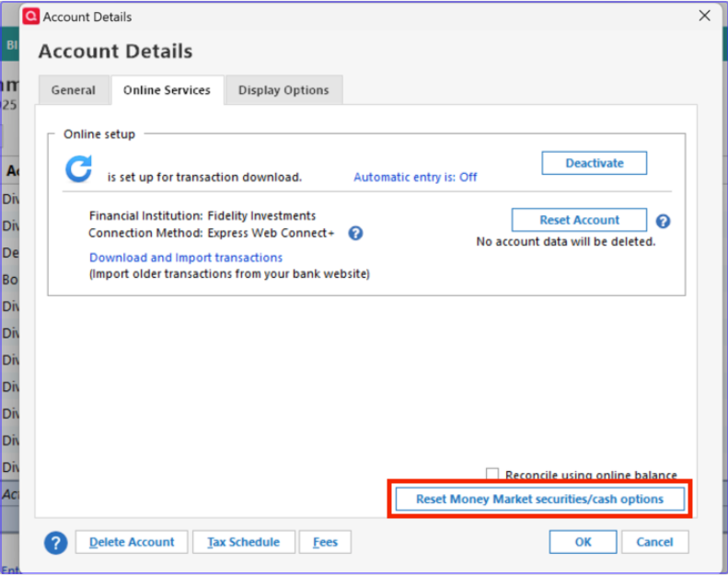Open help icon next to Connection Method
The height and width of the screenshot is (575, 728).
point(355,233)
